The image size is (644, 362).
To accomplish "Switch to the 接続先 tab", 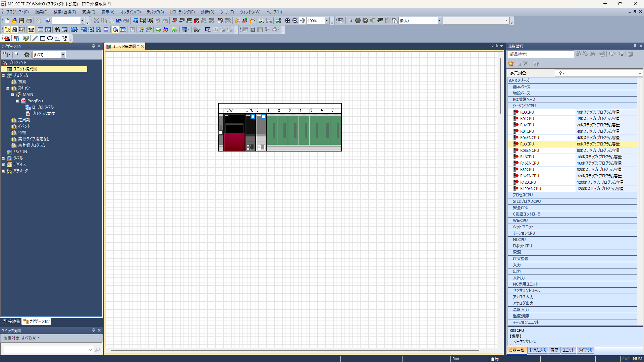I will (x=11, y=321).
